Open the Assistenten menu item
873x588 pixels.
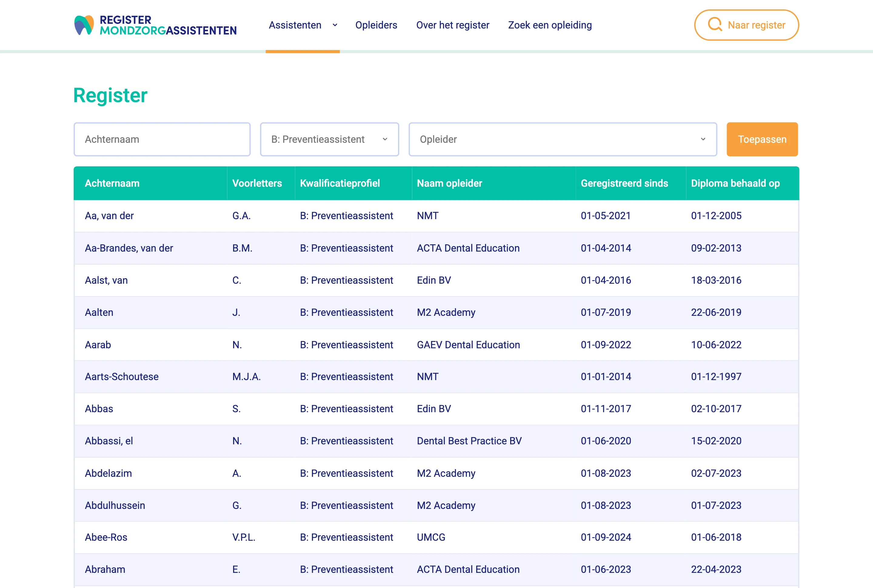click(295, 25)
